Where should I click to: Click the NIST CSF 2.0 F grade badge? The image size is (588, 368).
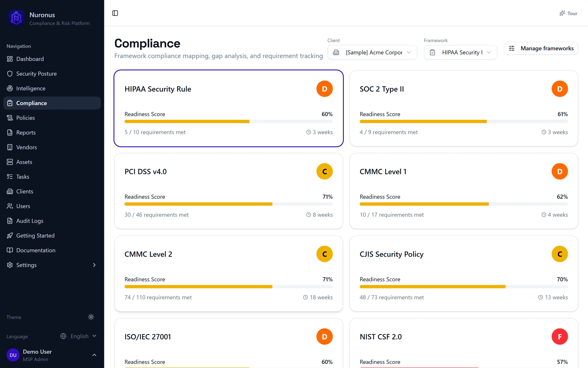tap(560, 337)
